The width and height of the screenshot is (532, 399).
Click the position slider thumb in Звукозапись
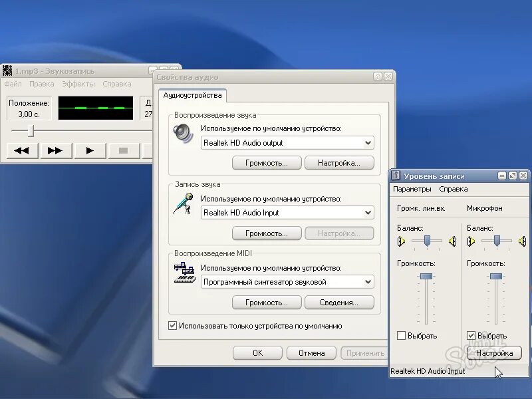(x=31, y=130)
